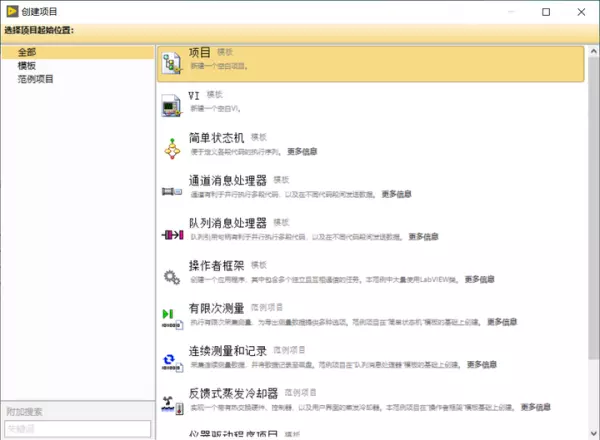Image resolution: width=600 pixels, height=440 pixels.
Task: Click the 通道消息处理器 icon
Action: coord(172,191)
